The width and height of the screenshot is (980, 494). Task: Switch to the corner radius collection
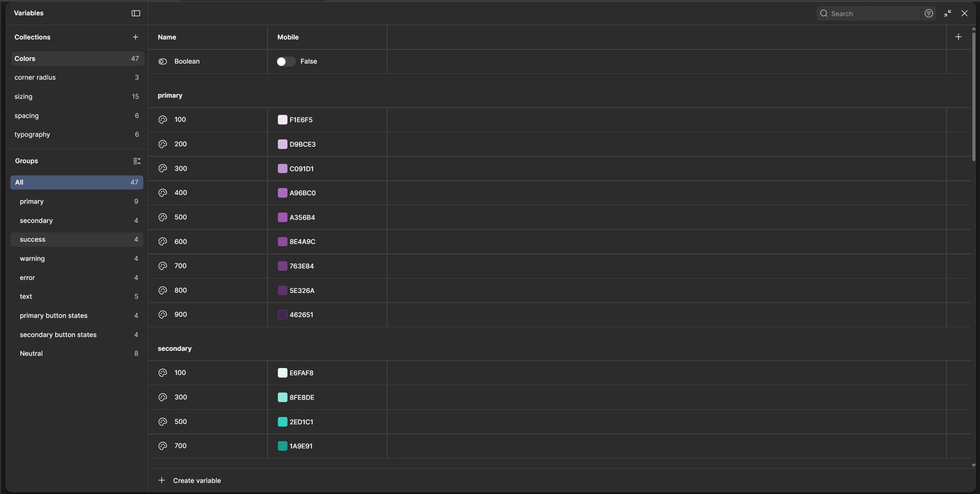click(77, 78)
